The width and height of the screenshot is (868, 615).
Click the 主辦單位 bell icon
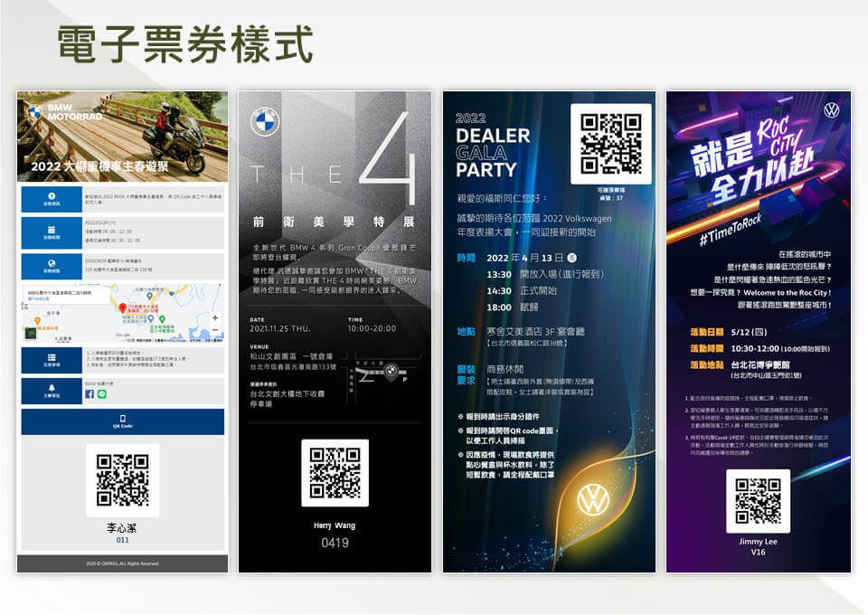tap(52, 392)
